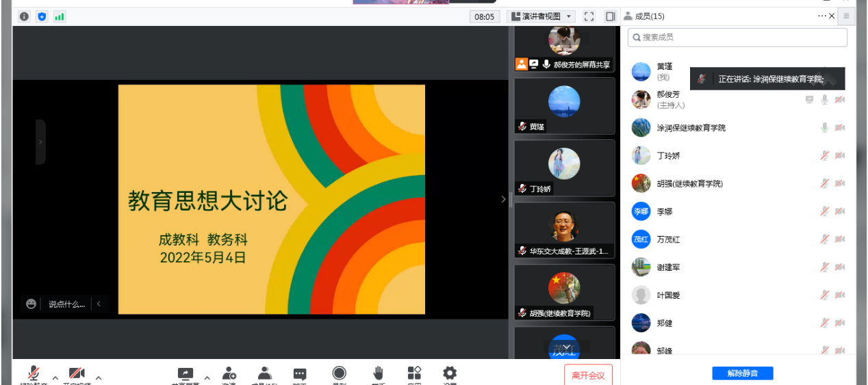Open members panel more options (…)

821,16
